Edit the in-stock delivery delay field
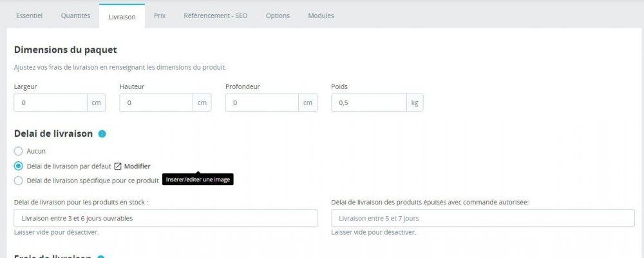Image resolution: width=644 pixels, height=258 pixels. 166,218
